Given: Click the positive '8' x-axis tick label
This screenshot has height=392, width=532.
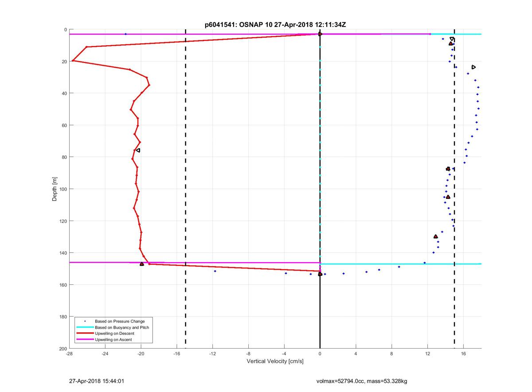Looking at the screenshot, I should [392, 354].
